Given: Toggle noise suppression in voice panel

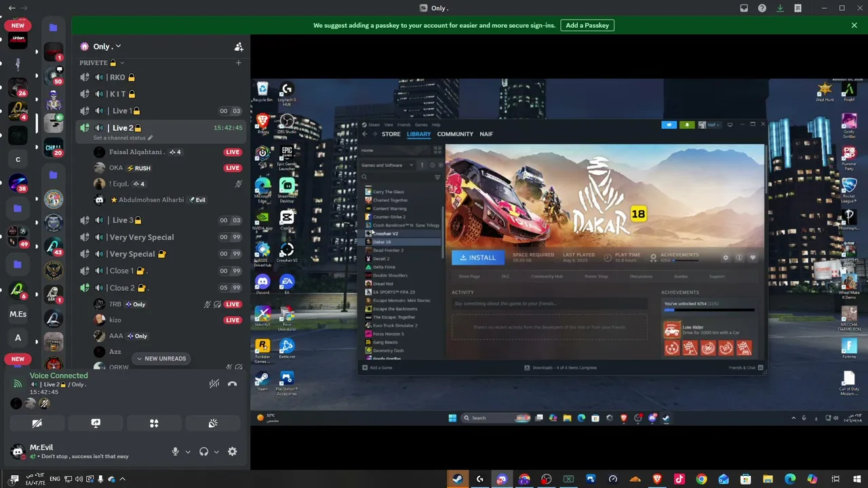Looking at the screenshot, I should [x=214, y=384].
